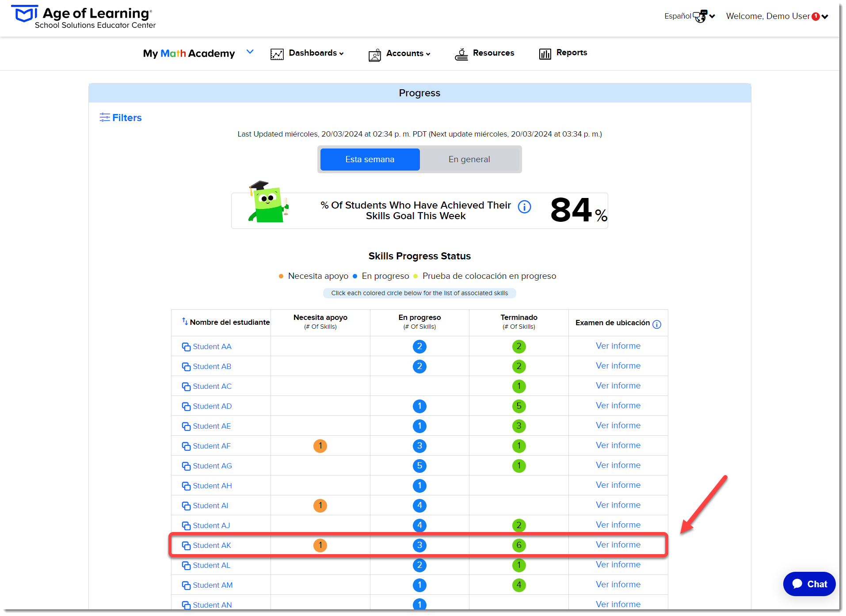The image size is (846, 616).
Task: Click the copy icon beside Student AG
Action: point(186,466)
